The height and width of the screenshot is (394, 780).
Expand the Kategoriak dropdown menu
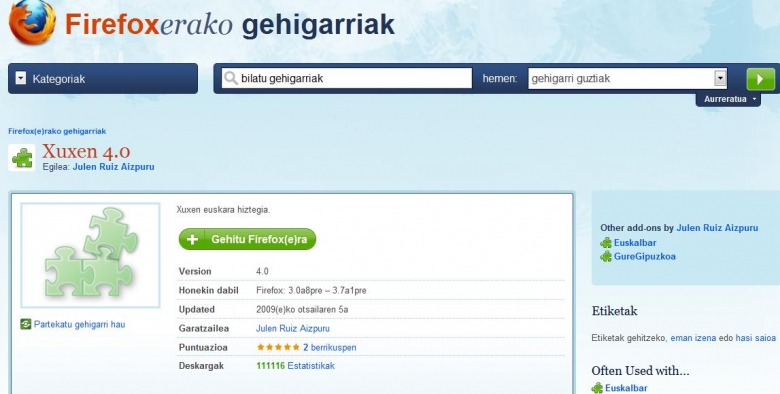[x=103, y=79]
